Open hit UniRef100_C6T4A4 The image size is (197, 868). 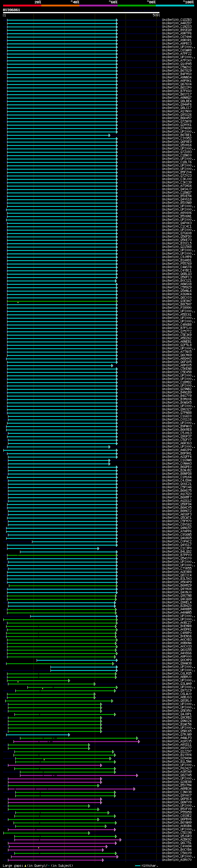[177, 37]
